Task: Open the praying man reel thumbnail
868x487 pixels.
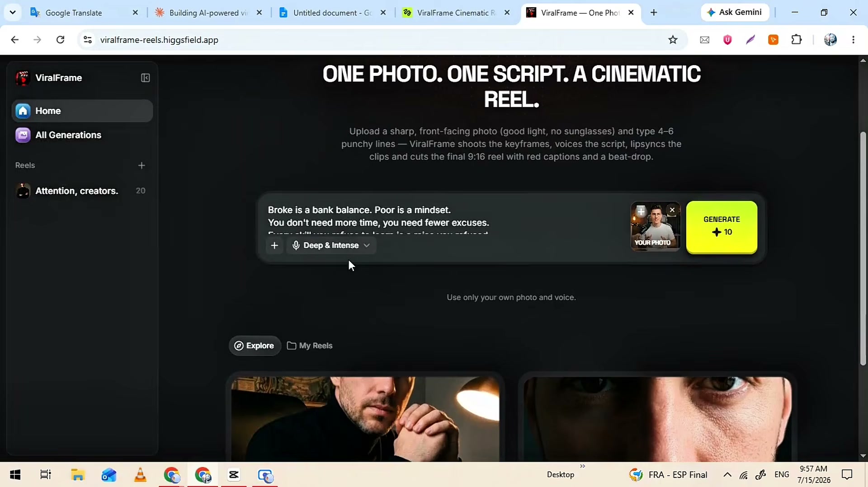Action: click(x=365, y=419)
